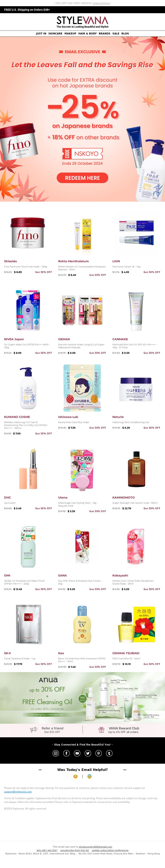Open the SKINCARE menu item
Viewport: 165px width, 868px height.
click(55, 34)
